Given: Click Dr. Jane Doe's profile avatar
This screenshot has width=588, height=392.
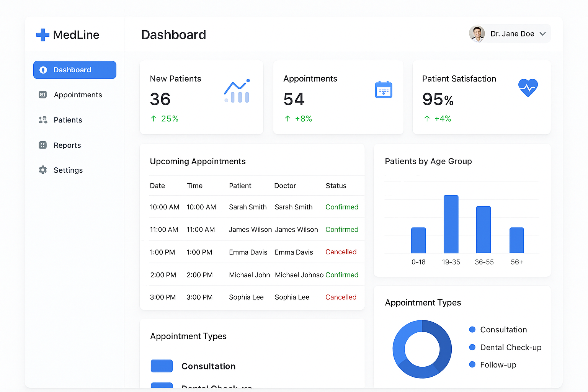Looking at the screenshot, I should tap(477, 34).
